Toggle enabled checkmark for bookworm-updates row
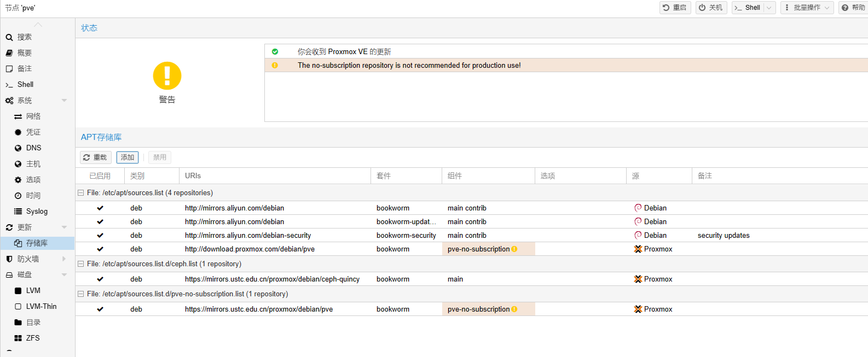Screen dimensions: 868x357 coord(100,222)
